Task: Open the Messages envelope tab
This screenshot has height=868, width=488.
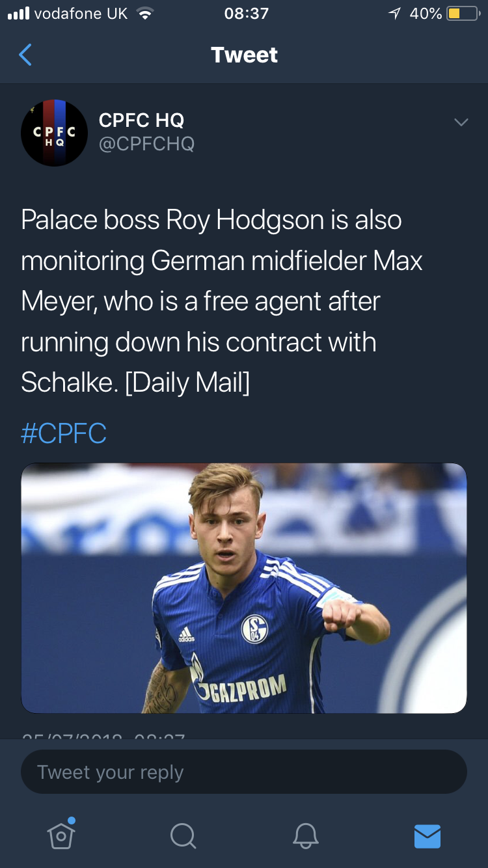Action: (427, 836)
